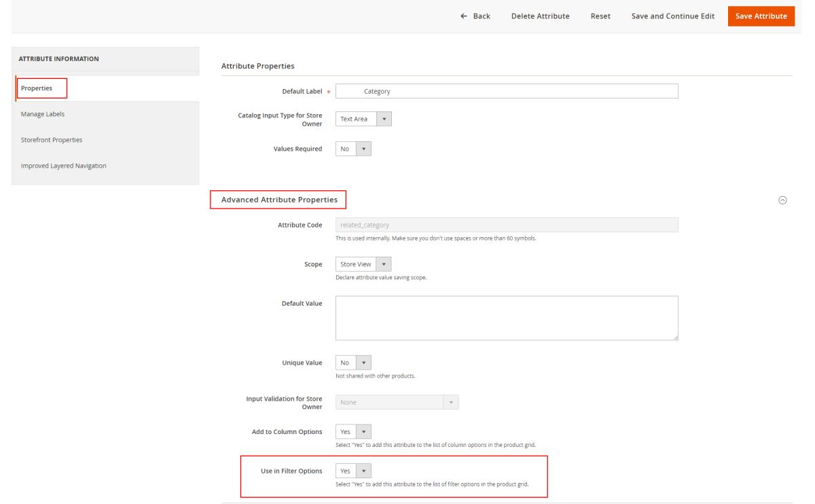Click Save and Continue Edit
The image size is (815, 504).
(x=673, y=16)
